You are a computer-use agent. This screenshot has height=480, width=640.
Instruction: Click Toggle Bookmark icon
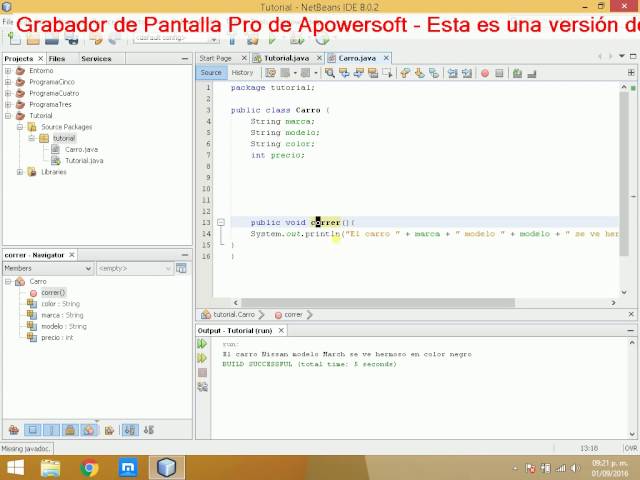(434, 73)
